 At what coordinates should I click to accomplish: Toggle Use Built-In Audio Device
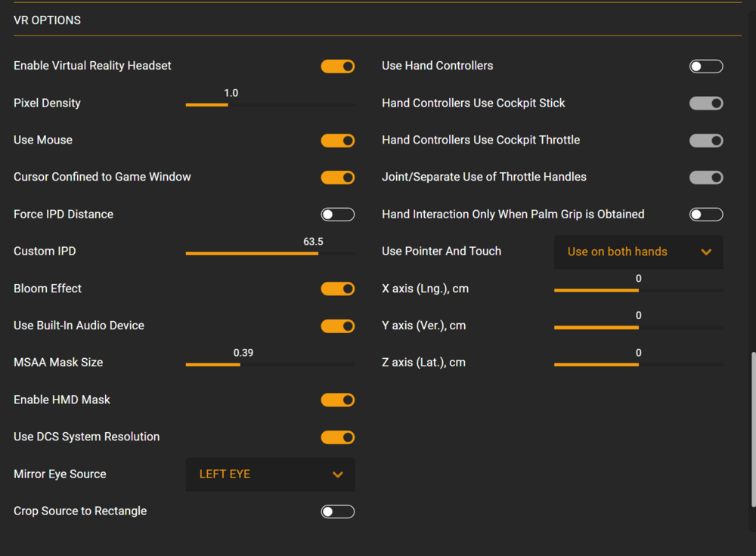tap(337, 326)
